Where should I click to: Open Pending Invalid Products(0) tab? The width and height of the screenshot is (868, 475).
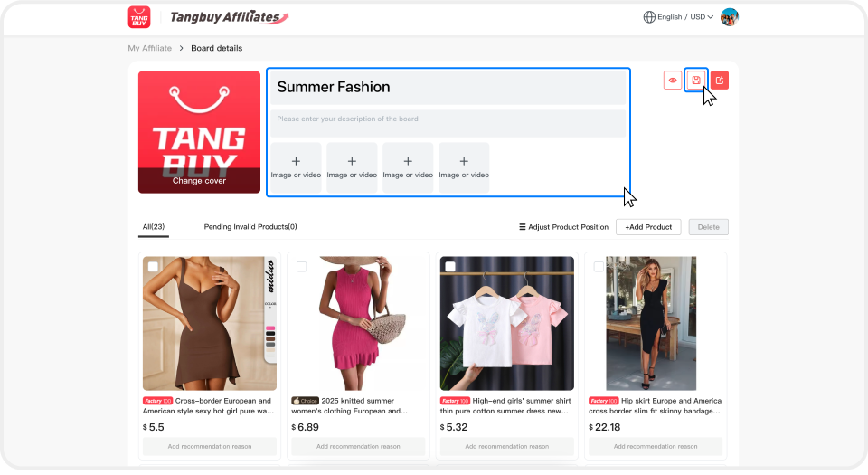tap(250, 227)
